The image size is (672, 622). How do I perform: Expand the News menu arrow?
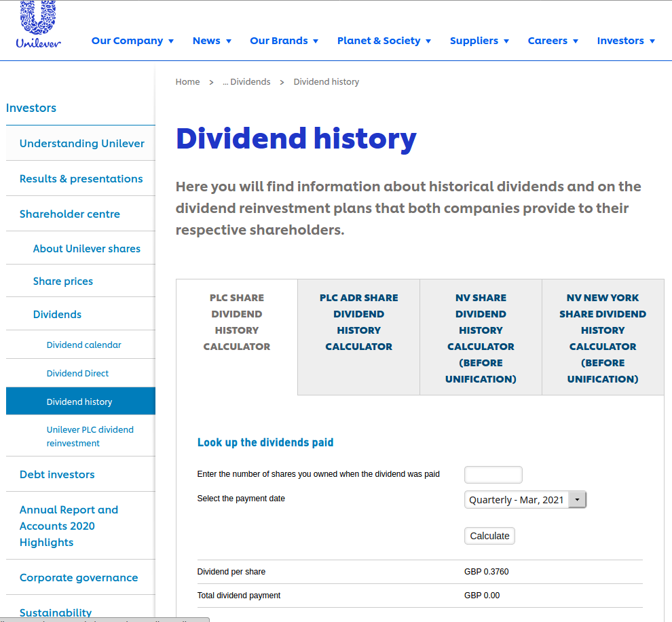tap(229, 41)
